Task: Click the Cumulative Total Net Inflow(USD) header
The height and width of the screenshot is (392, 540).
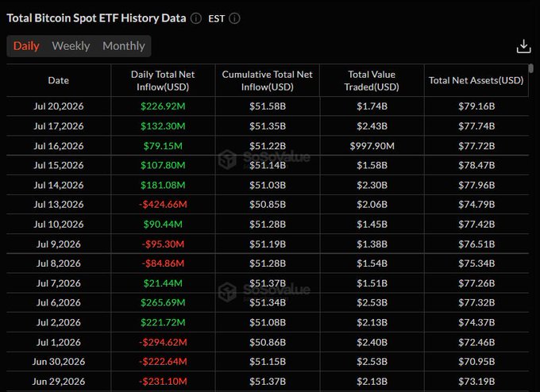Action: coord(268,80)
